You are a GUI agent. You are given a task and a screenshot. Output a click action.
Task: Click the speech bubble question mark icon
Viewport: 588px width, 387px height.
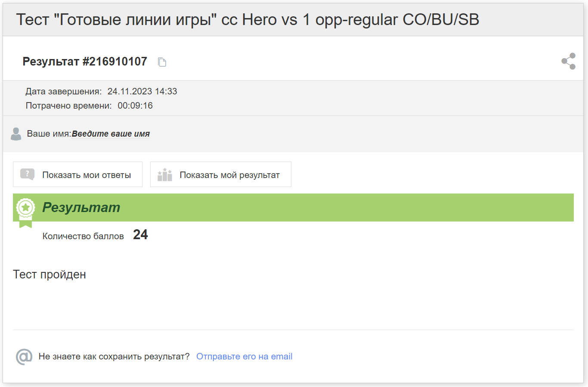(28, 175)
